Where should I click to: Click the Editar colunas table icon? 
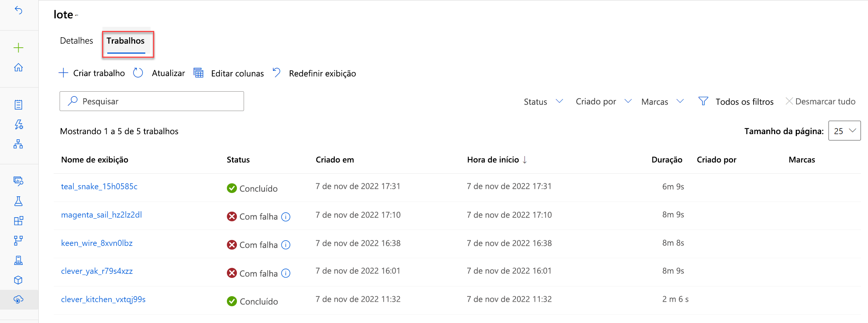[x=199, y=73]
